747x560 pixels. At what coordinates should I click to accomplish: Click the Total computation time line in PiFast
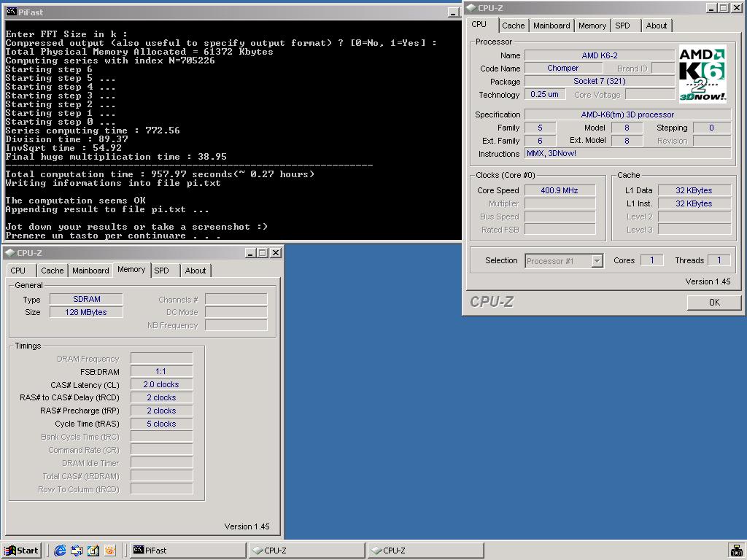click(160, 174)
